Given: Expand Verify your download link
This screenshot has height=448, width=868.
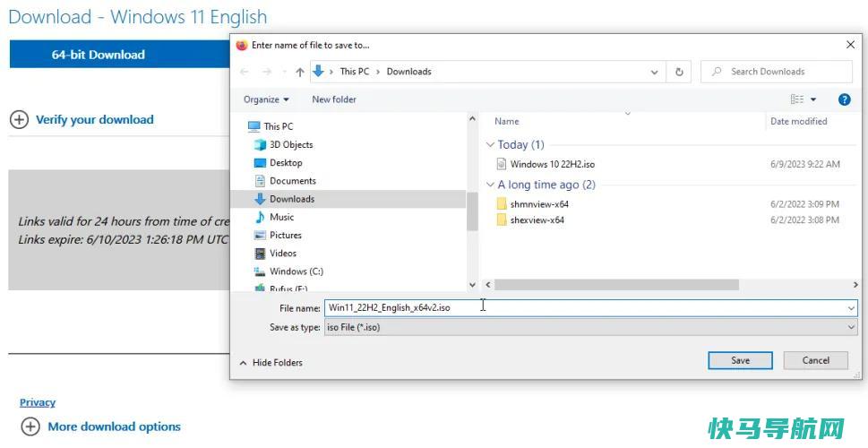Looking at the screenshot, I should [x=95, y=119].
